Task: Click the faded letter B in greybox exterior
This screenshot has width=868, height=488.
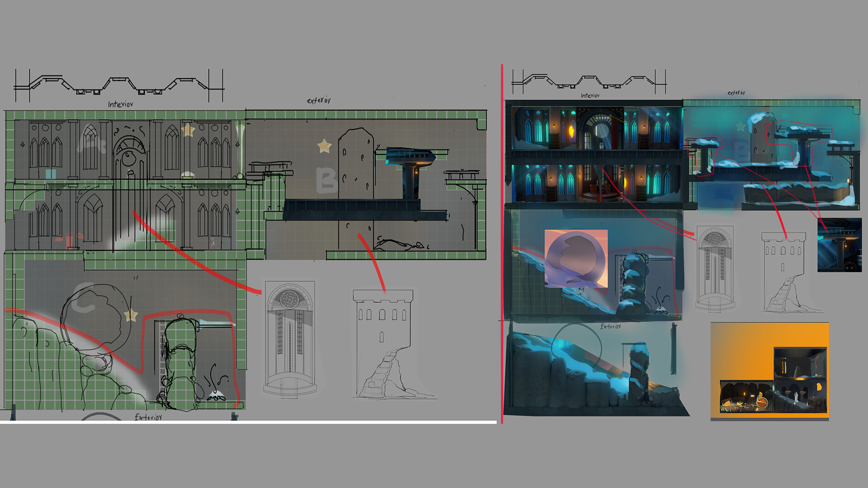Action: tap(326, 180)
